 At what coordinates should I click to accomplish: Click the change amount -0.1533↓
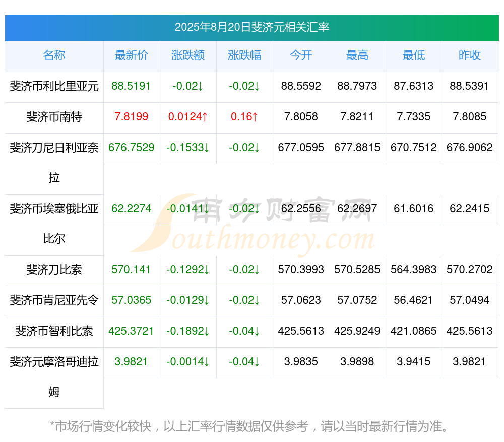[x=188, y=147]
